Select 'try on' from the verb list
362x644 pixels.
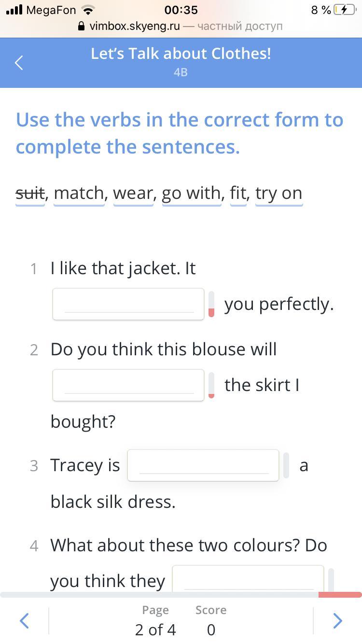tap(279, 193)
